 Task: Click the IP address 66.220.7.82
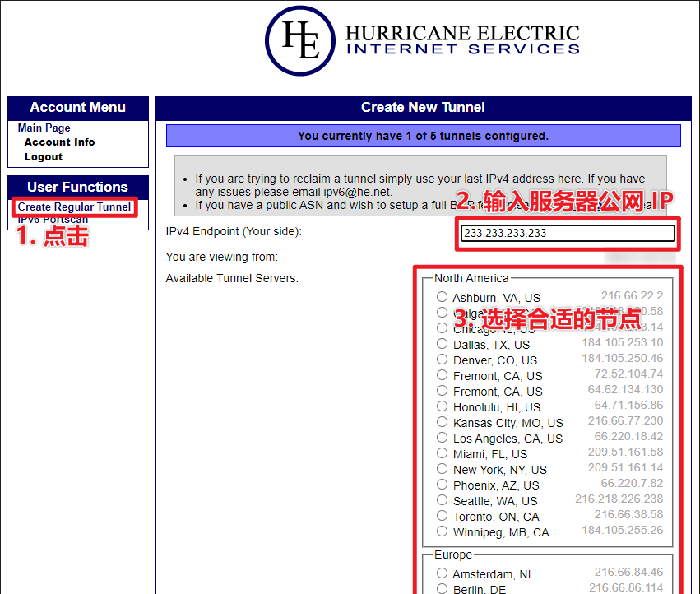point(632,483)
